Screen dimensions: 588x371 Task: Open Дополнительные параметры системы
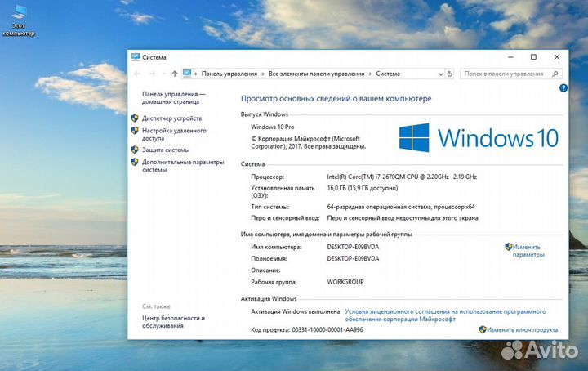pyautogui.click(x=183, y=166)
